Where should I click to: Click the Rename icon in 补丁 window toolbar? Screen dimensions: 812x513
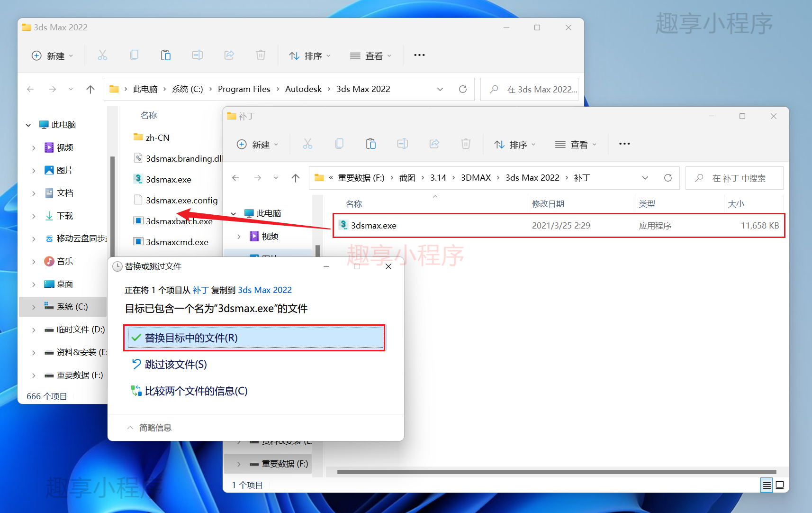pos(402,144)
